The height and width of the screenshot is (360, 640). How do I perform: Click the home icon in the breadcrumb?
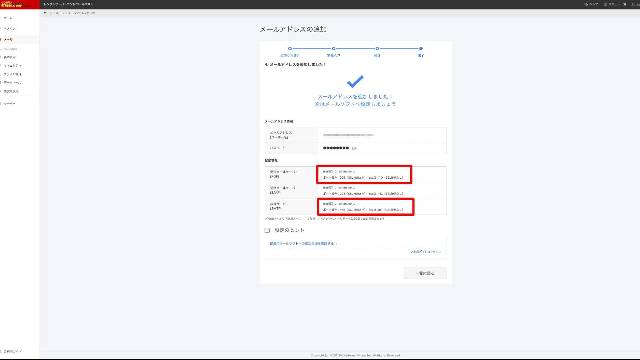pyautogui.click(x=45, y=13)
